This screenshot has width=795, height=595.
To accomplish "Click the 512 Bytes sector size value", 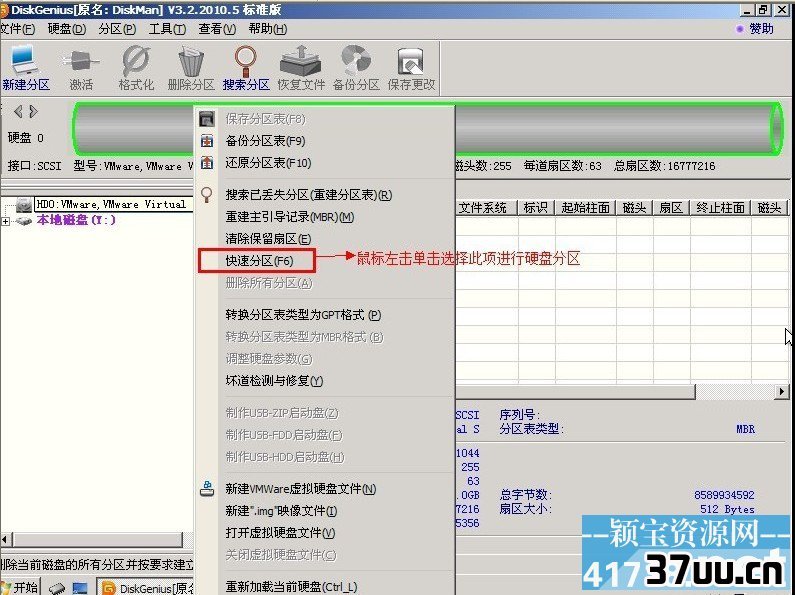I will pyautogui.click(x=727, y=509).
